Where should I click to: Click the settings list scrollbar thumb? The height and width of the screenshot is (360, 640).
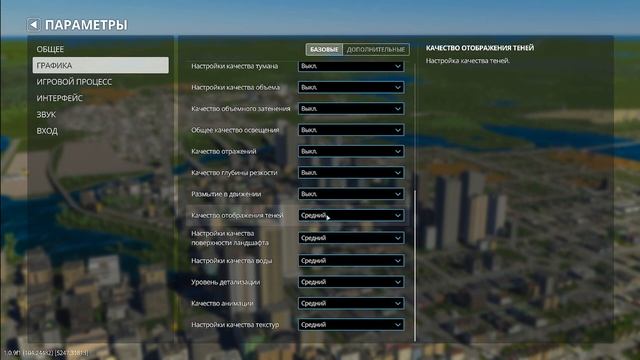pyautogui.click(x=415, y=265)
